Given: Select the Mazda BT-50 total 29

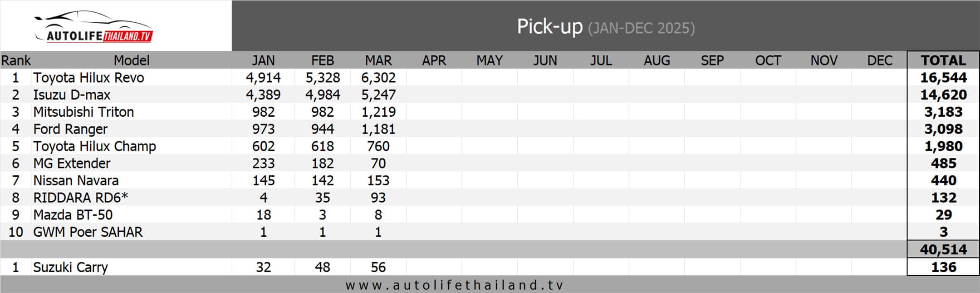Looking at the screenshot, I should click(943, 215).
